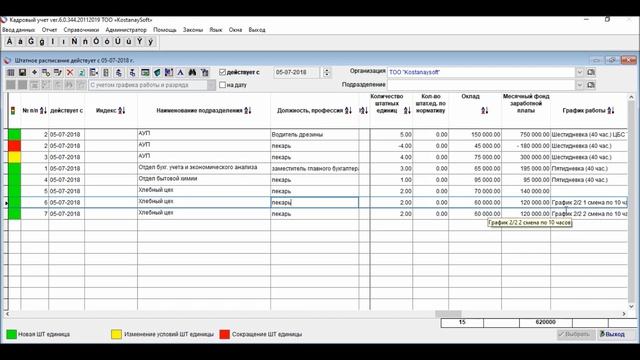Click the yellow 'Изменение условий' legend swatch
The height and width of the screenshot is (360, 640).
point(116,334)
